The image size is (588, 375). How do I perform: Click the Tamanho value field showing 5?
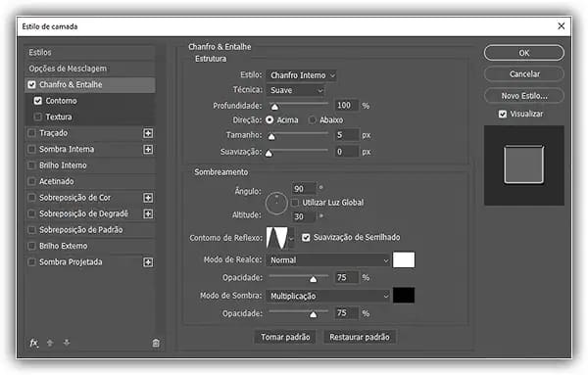coord(347,135)
